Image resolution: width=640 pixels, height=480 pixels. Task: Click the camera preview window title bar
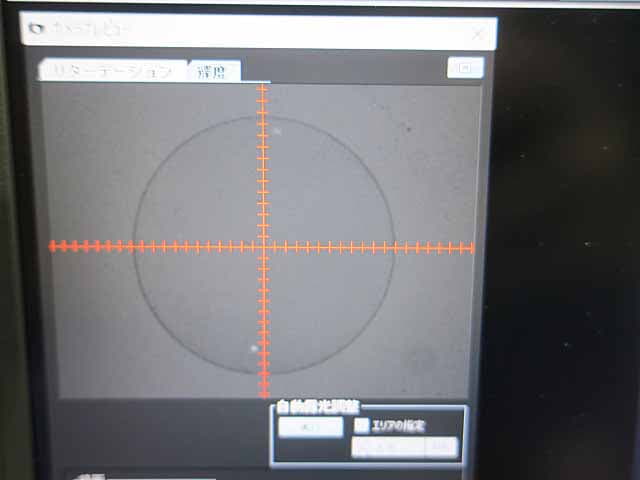250,32
